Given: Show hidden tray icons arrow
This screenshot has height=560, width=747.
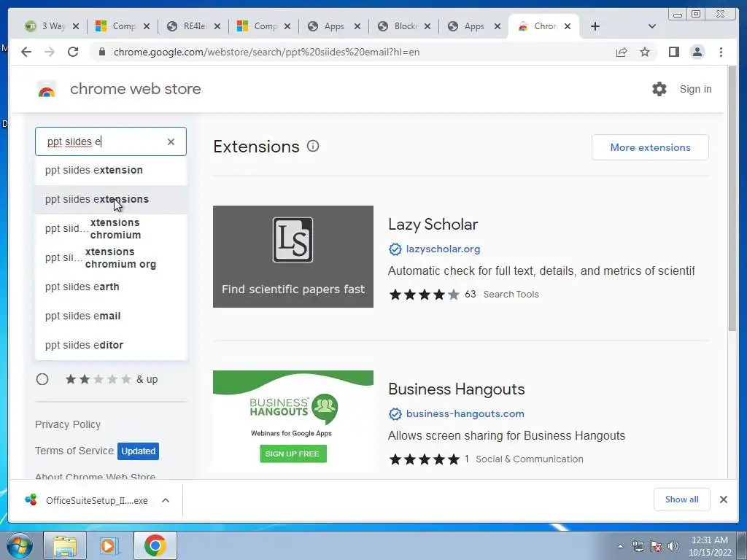Looking at the screenshot, I should point(620,546).
